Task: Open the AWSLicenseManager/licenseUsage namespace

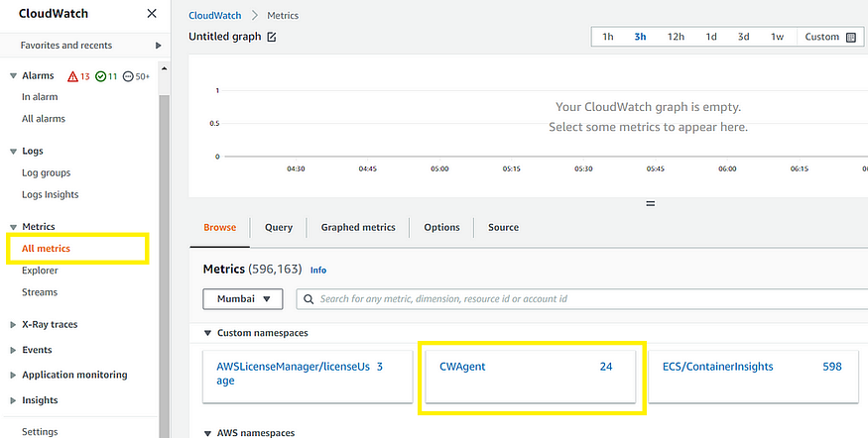Action: pos(308,377)
